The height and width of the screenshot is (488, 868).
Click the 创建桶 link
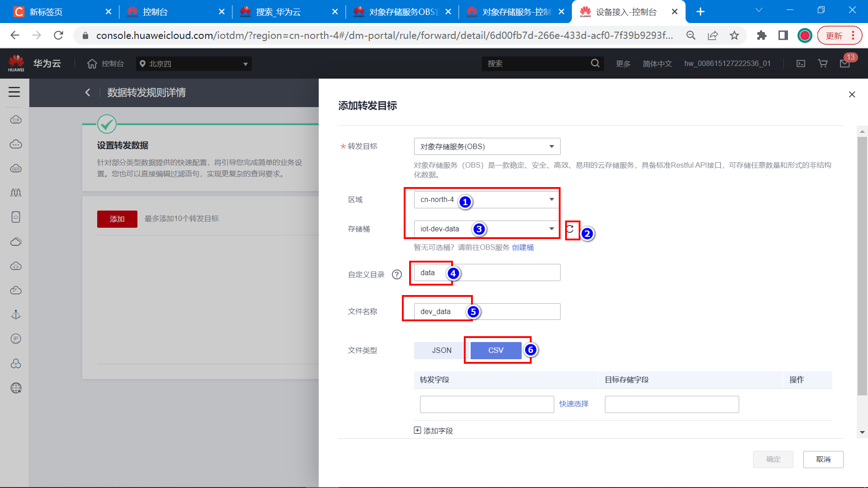pos(523,247)
